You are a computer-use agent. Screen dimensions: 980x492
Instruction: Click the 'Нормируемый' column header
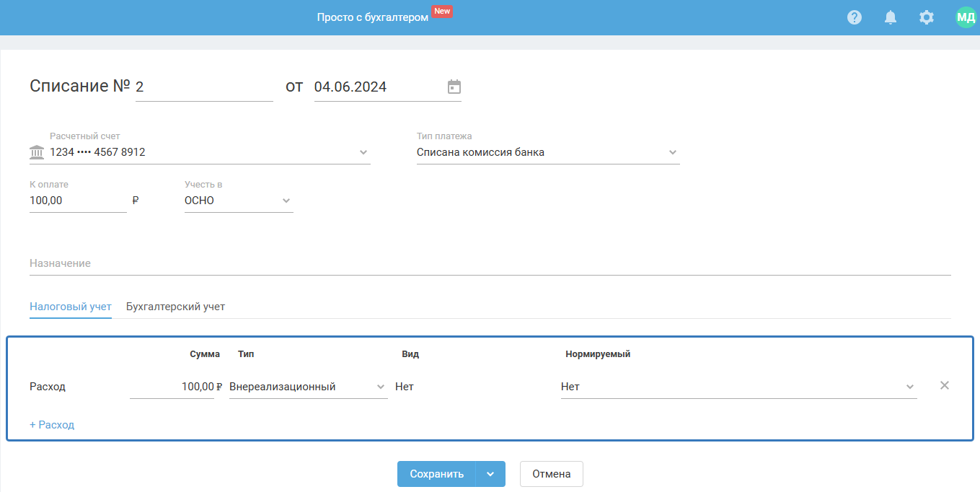[598, 354]
